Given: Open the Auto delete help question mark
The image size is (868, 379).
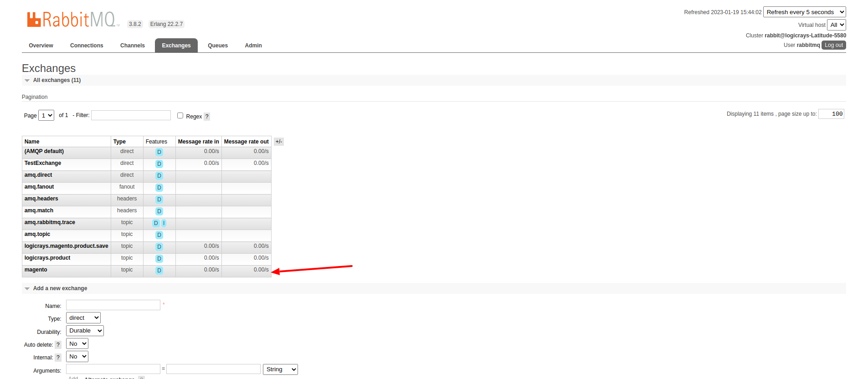Looking at the screenshot, I should 58,345.
